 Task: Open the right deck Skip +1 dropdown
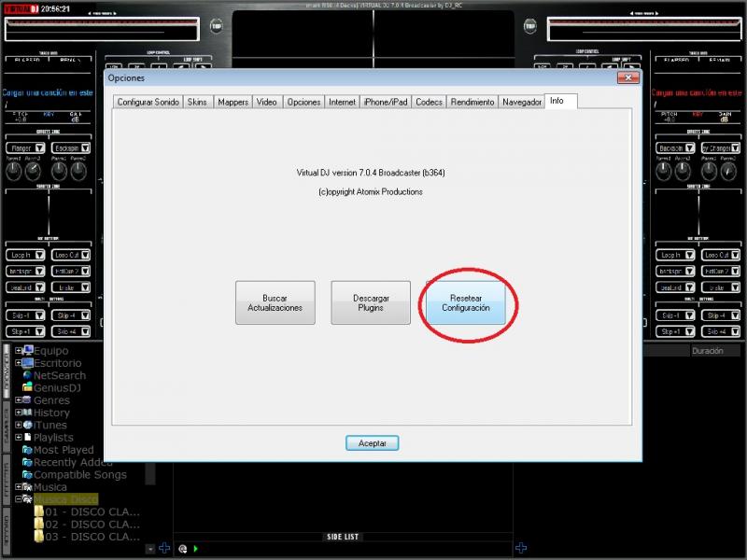click(689, 331)
